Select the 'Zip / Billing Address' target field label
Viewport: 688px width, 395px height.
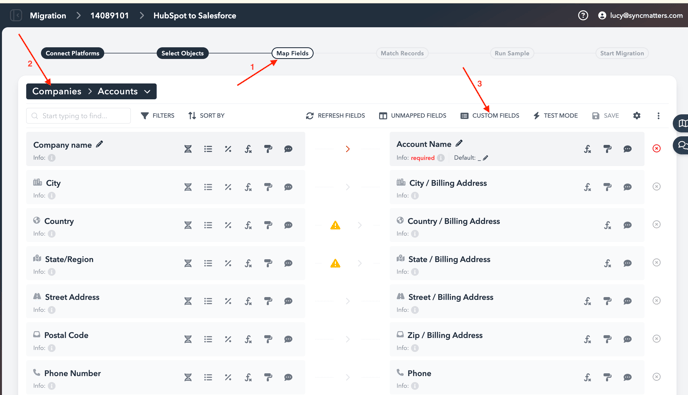click(445, 335)
